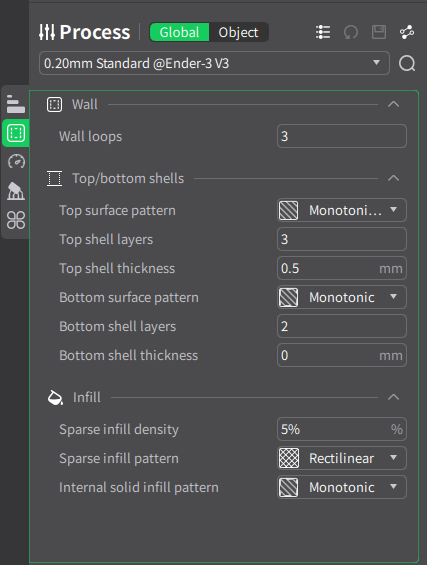
Task: Open the Others settings tab icon
Action: pos(16,220)
